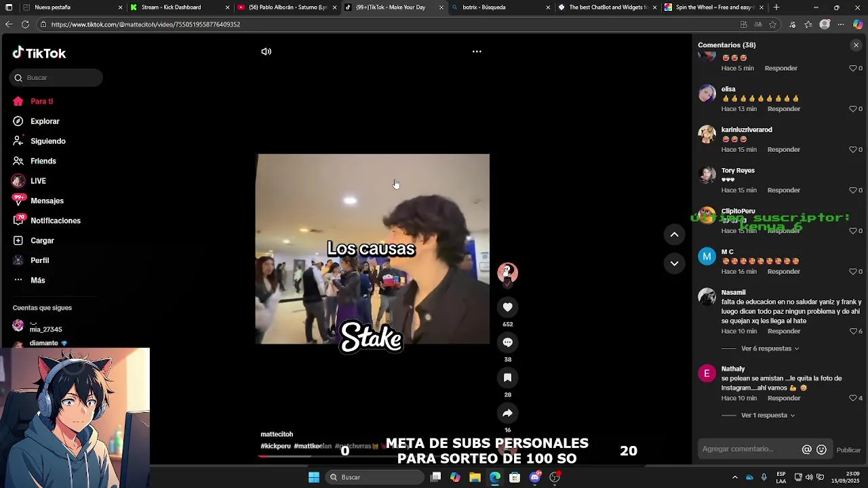
Task: Add page to favorites star icon
Action: pyautogui.click(x=772, y=24)
